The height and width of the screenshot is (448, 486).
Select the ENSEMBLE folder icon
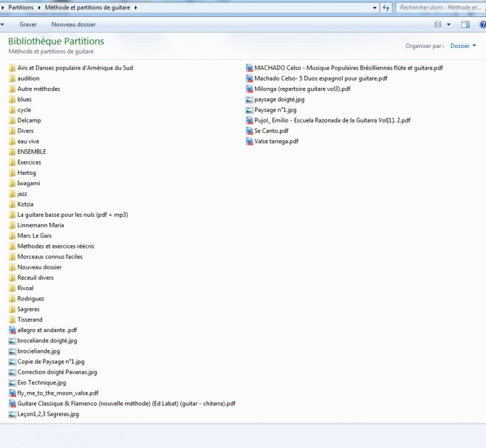12,152
